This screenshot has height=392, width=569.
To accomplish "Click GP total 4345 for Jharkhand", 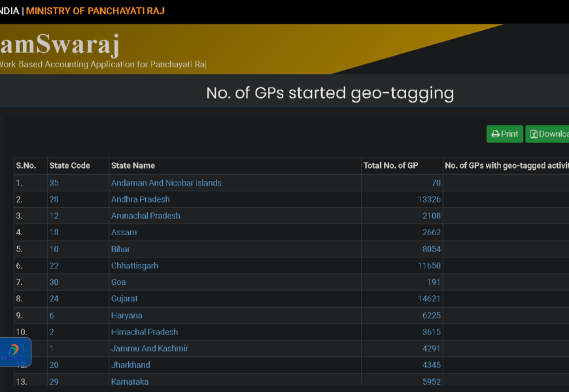I will pyautogui.click(x=432, y=365).
